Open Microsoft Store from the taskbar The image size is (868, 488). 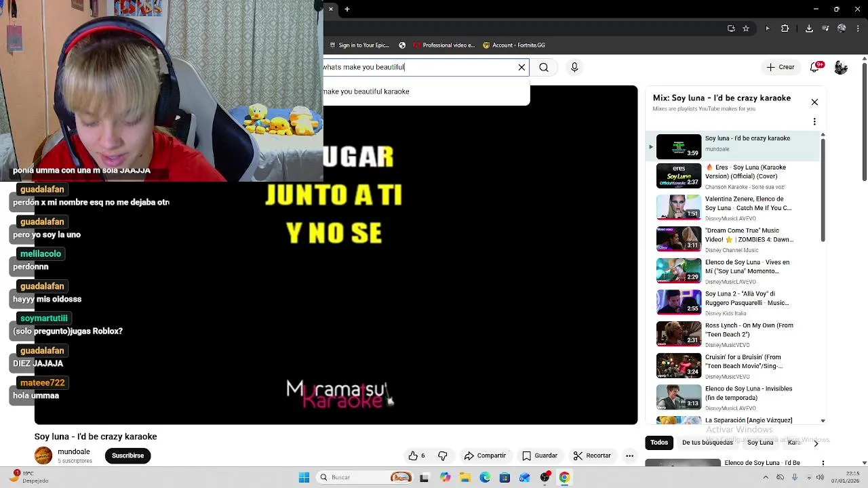[x=505, y=477]
